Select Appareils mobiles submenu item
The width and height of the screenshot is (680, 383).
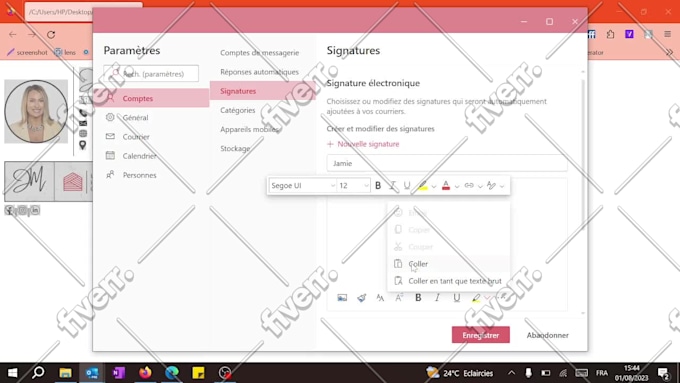tap(249, 129)
